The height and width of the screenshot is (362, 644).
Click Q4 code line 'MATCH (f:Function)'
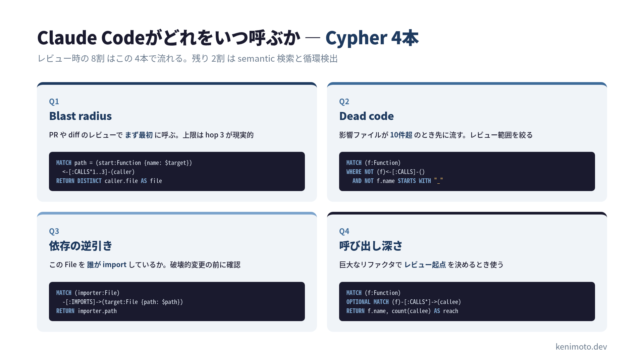pyautogui.click(x=373, y=293)
